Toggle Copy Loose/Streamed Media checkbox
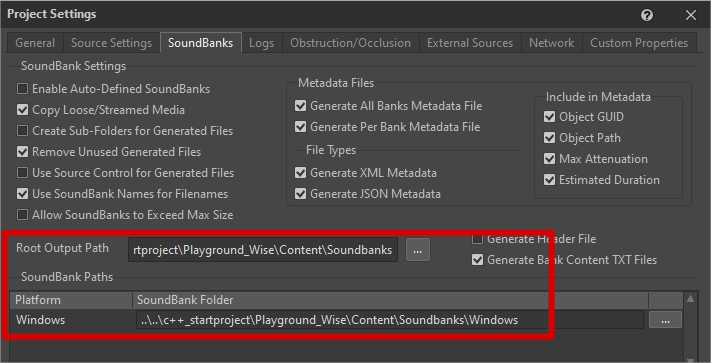The height and width of the screenshot is (363, 711). 22,110
